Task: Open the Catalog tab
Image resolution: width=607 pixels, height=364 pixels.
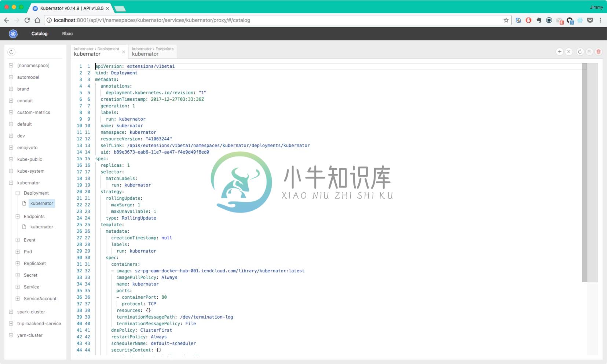Action: coord(39,34)
